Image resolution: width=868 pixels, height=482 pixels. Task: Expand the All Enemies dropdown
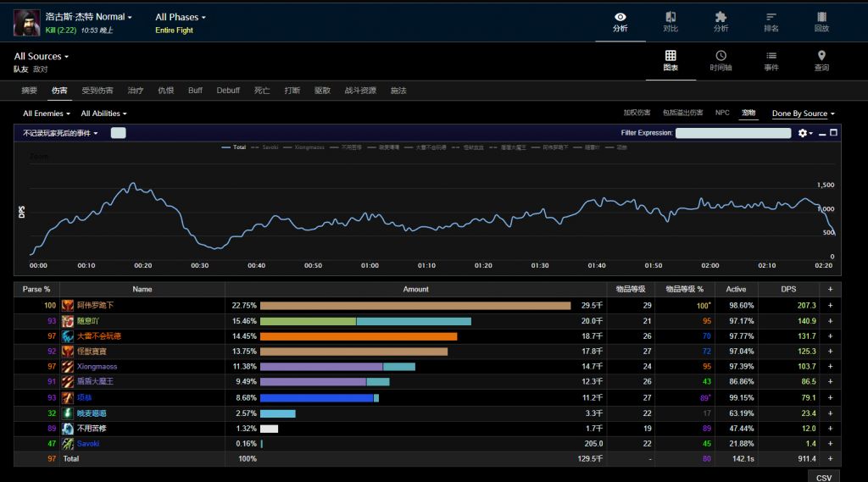(47, 114)
